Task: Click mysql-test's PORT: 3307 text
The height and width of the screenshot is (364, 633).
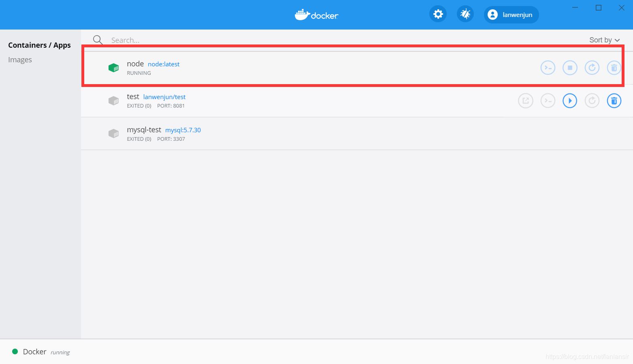Action: (171, 139)
